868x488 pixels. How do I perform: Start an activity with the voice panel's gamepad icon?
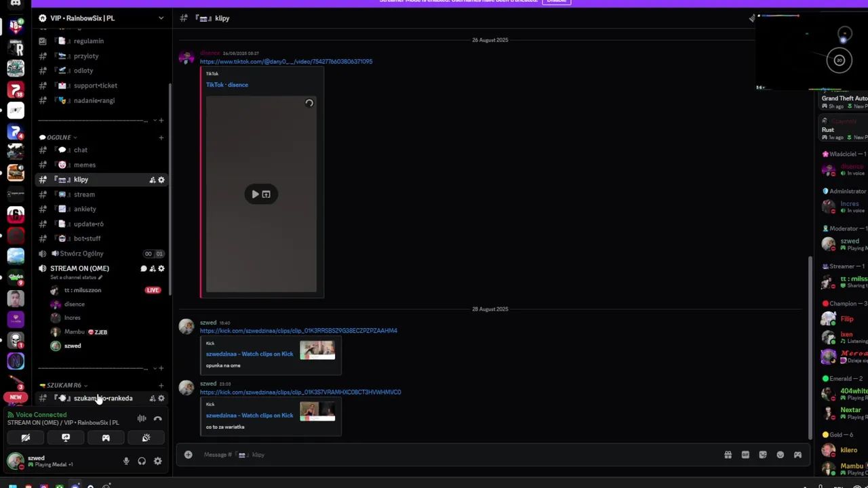click(106, 438)
